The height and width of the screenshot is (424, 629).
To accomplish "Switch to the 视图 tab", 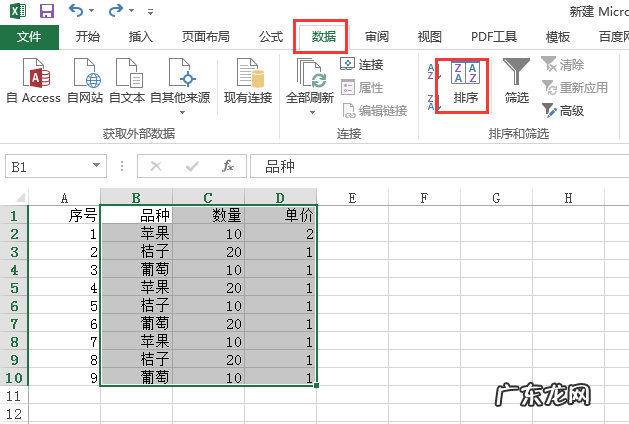I will 429,37.
